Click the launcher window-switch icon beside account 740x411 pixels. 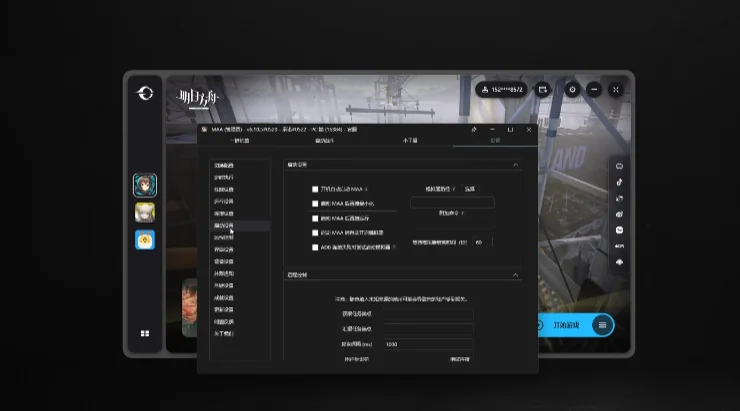[542, 89]
